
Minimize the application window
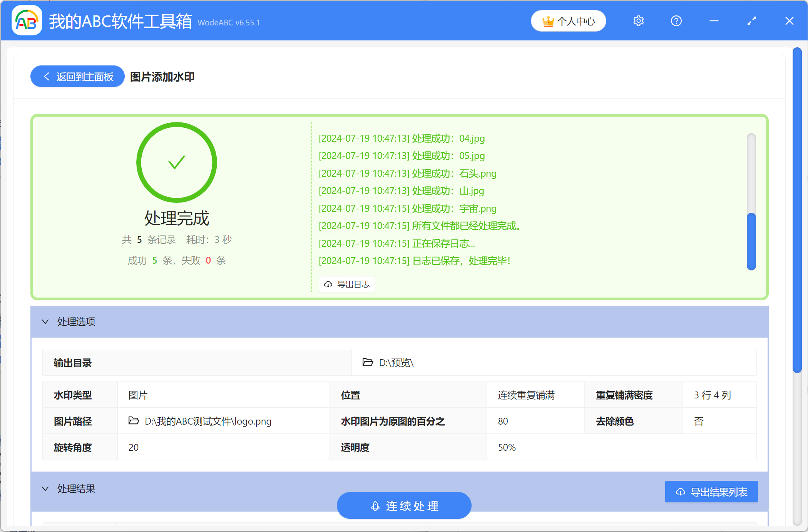coord(714,21)
